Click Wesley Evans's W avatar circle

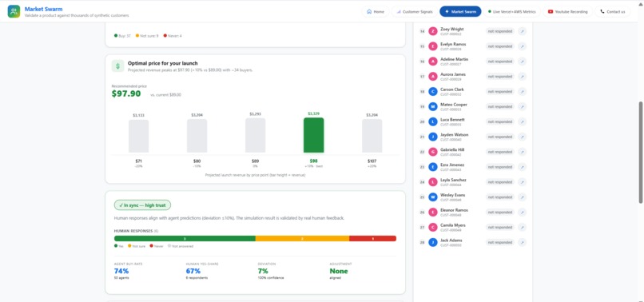click(x=433, y=197)
